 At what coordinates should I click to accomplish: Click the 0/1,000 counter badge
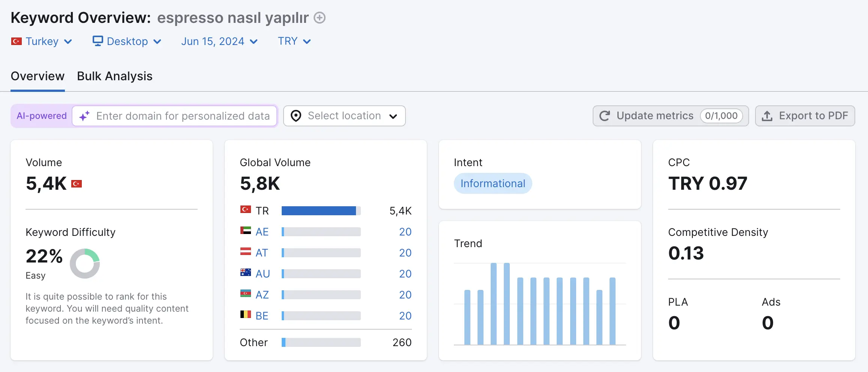tap(721, 116)
